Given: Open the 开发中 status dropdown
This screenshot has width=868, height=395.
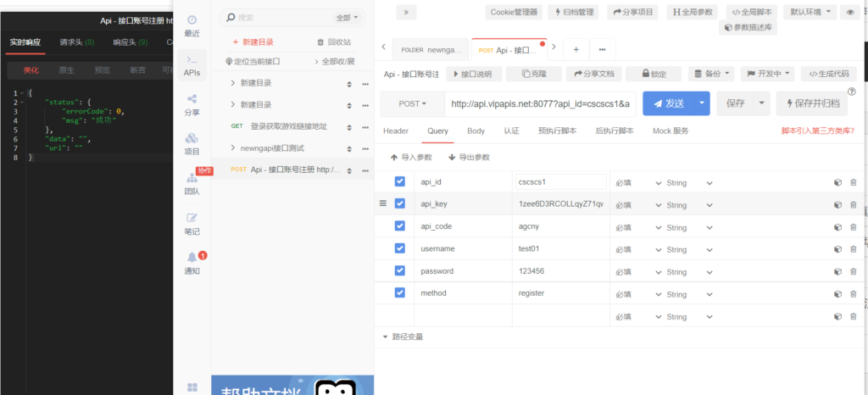Looking at the screenshot, I should click(x=767, y=74).
